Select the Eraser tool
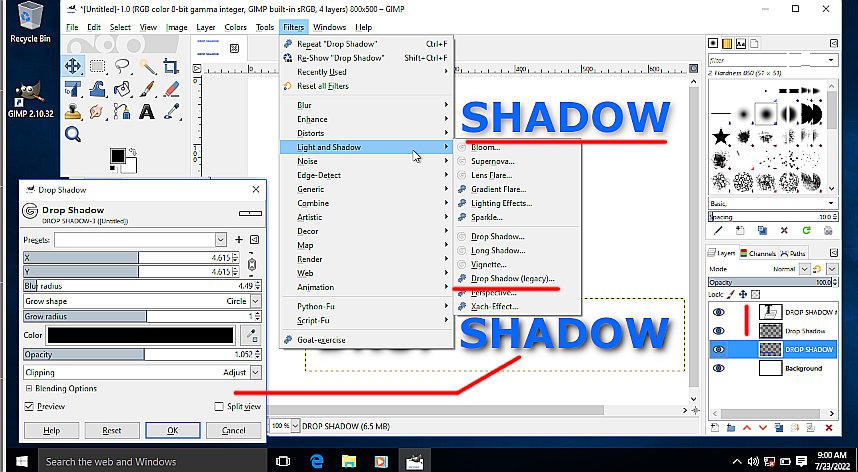Viewport: 858px width, 472px height. point(171,89)
